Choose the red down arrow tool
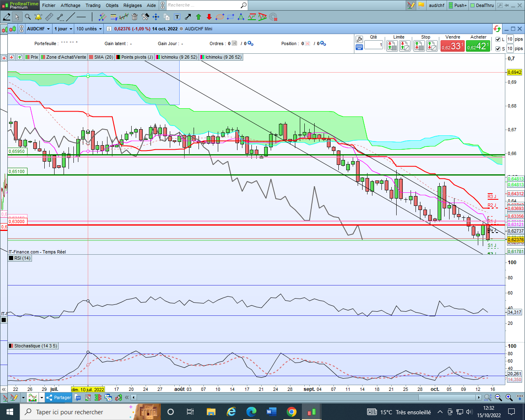The height and width of the screenshot is (420, 525). coord(209,17)
